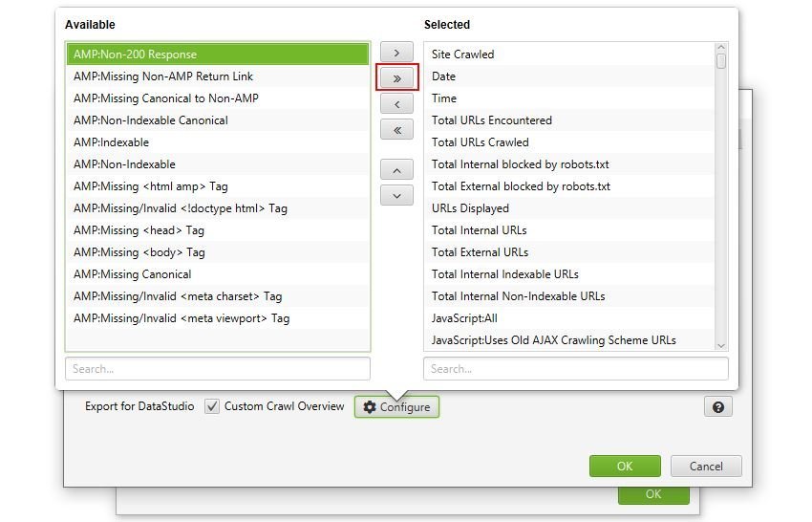This screenshot has width=812, height=522.
Task: Click the move all right double-arrow button
Action: [x=396, y=78]
